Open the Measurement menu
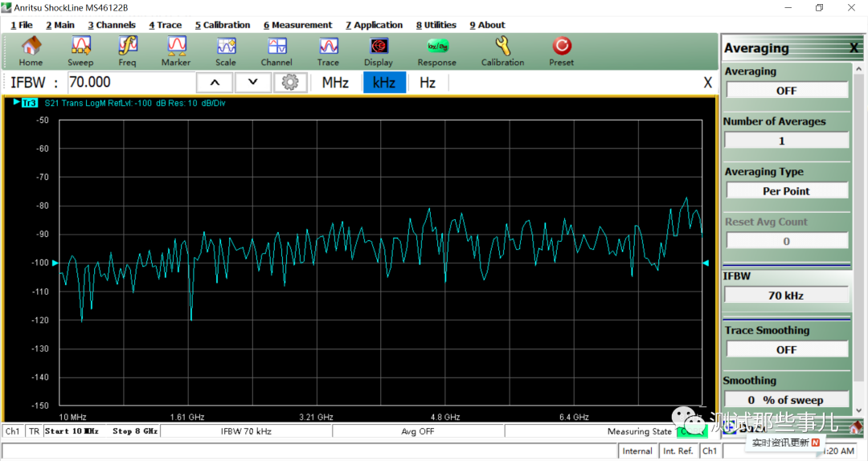Image resolution: width=868 pixels, height=461 pixels. coord(298,25)
